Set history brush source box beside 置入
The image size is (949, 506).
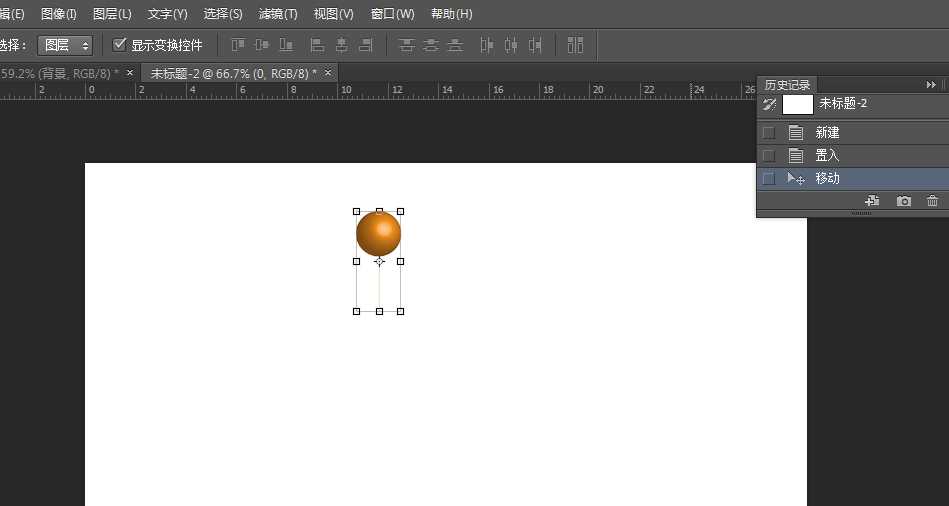(x=768, y=155)
